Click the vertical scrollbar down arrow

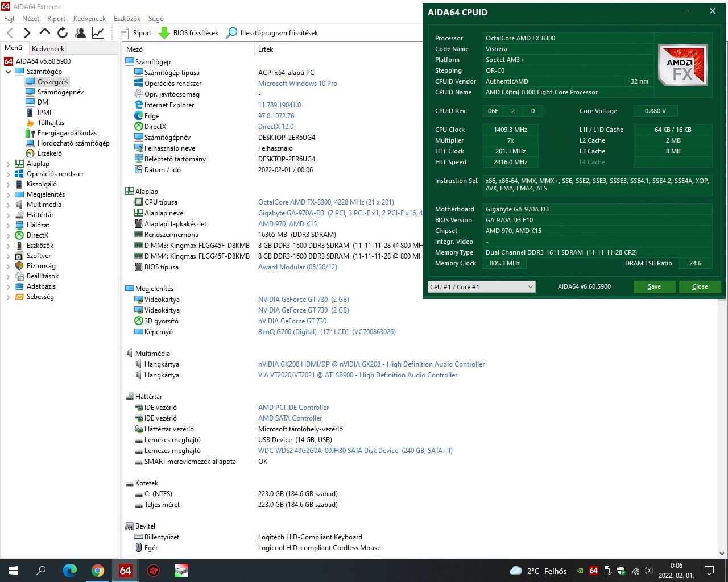[x=722, y=554]
